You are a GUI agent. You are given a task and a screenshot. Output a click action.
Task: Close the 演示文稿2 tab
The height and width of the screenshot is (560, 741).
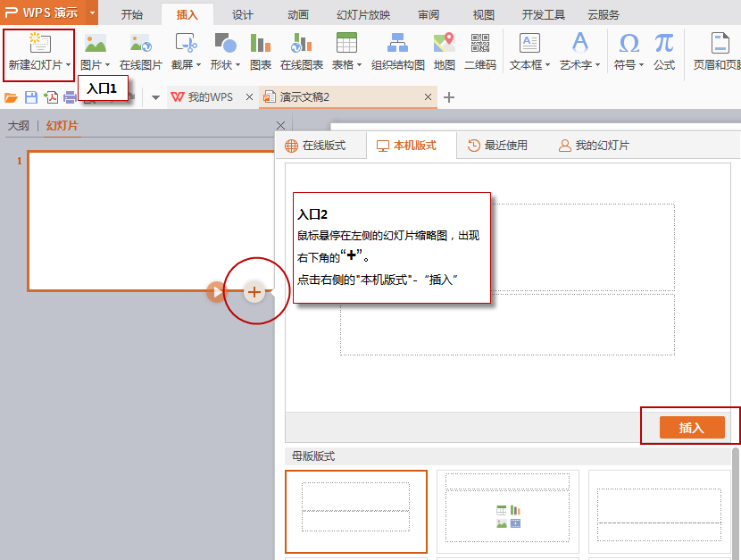(428, 96)
